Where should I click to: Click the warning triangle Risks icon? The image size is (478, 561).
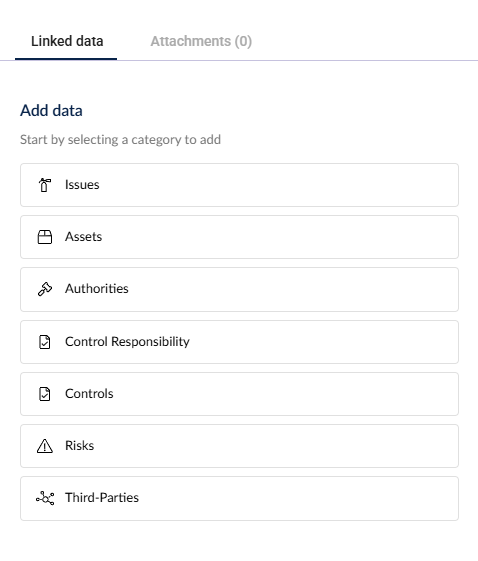point(45,446)
